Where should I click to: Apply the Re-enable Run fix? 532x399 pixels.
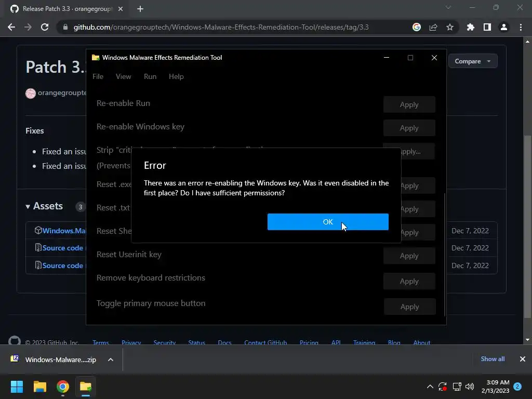tap(409, 104)
